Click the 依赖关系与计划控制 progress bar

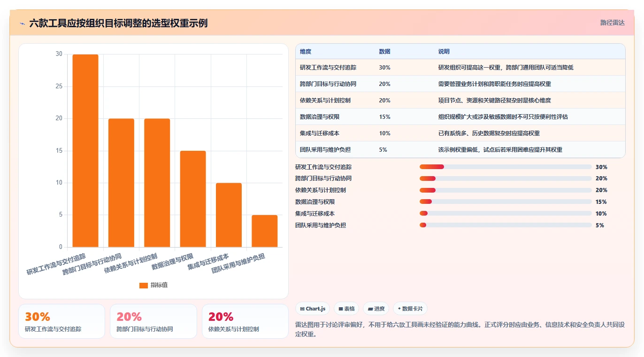pos(506,190)
